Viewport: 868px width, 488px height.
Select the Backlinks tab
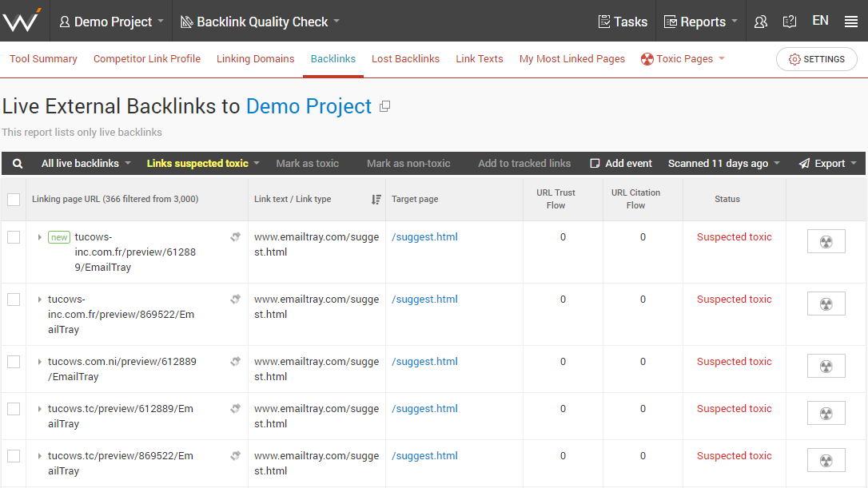point(333,58)
